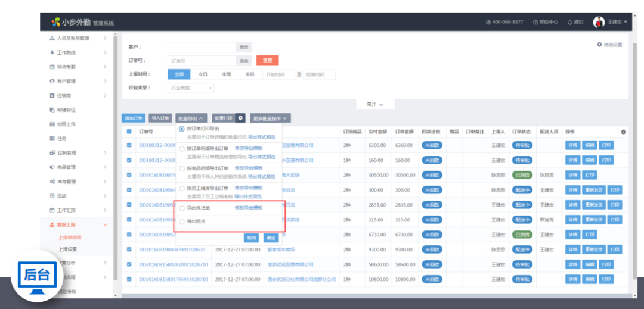This screenshot has width=644, height=309.
Task: Toggle the select-all checkbox in table header
Action: (x=129, y=132)
